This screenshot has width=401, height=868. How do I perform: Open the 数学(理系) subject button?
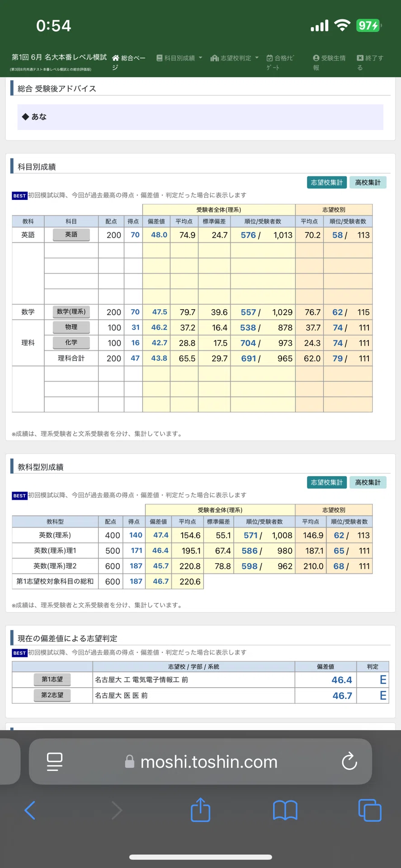(71, 311)
